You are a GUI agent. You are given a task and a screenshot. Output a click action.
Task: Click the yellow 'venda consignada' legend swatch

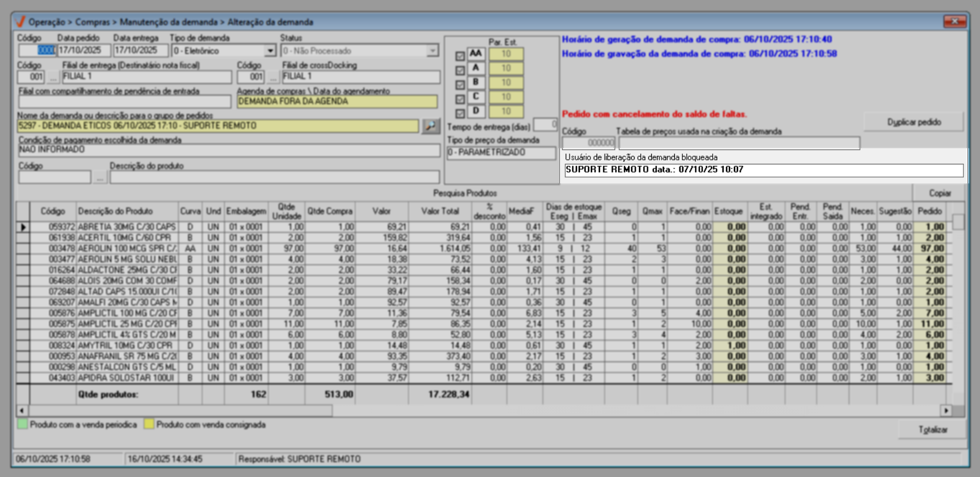149,425
